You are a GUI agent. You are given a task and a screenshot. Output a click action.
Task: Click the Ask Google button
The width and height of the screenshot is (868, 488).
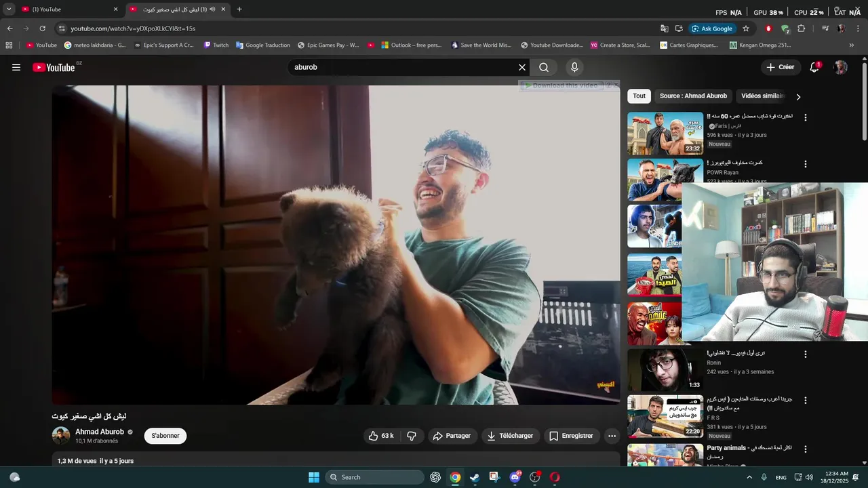[x=712, y=28]
